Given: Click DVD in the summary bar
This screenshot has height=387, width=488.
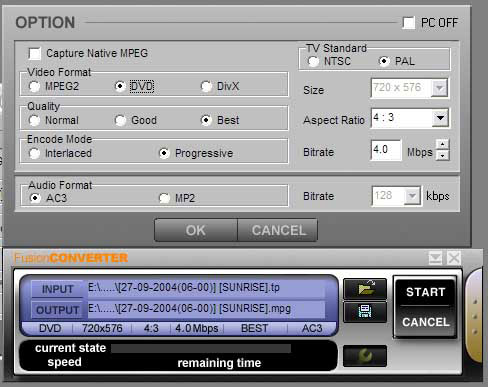Looking at the screenshot, I should pyautogui.click(x=50, y=328).
